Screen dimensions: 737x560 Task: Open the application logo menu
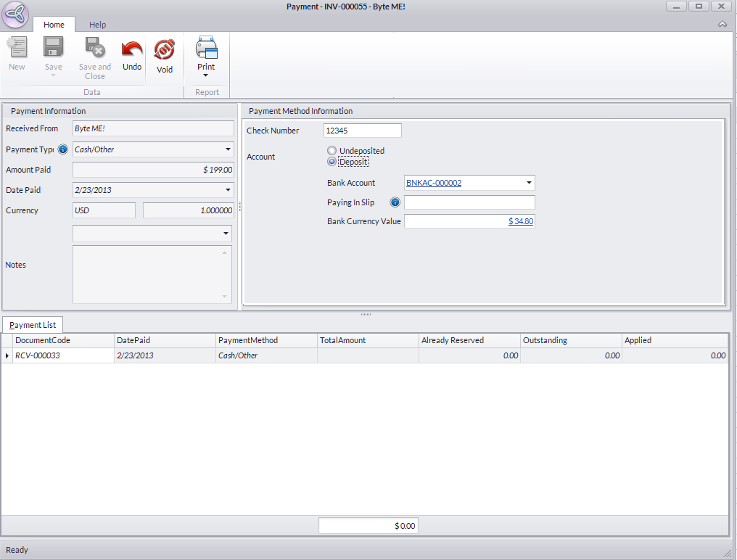coord(16,15)
